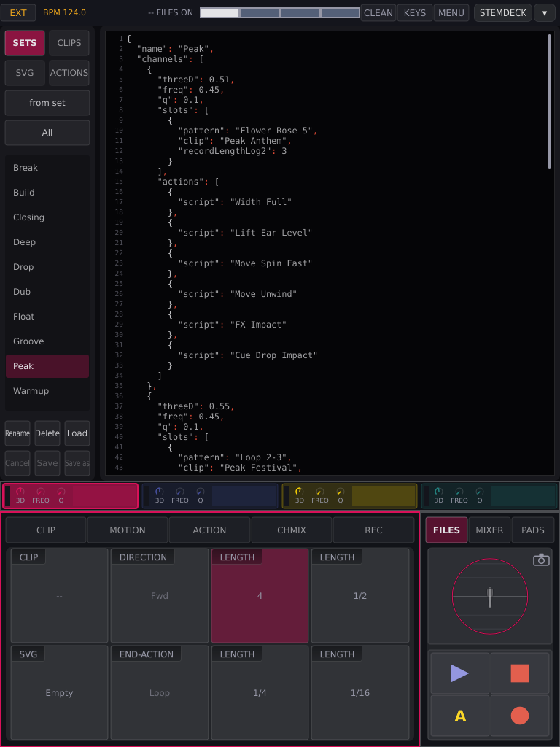Screen dimensions: 560x747
Task: Switch to the SETS tab
Action: (x=25, y=43)
